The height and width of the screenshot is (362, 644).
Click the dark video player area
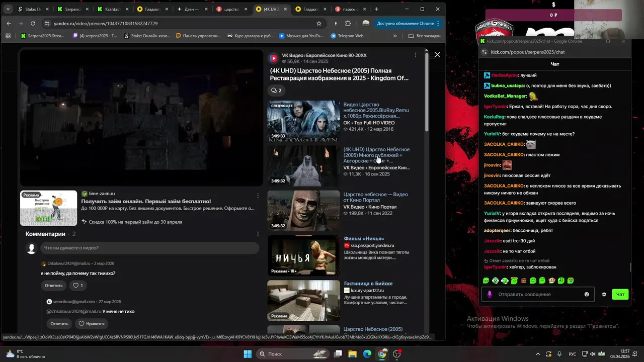(x=141, y=118)
